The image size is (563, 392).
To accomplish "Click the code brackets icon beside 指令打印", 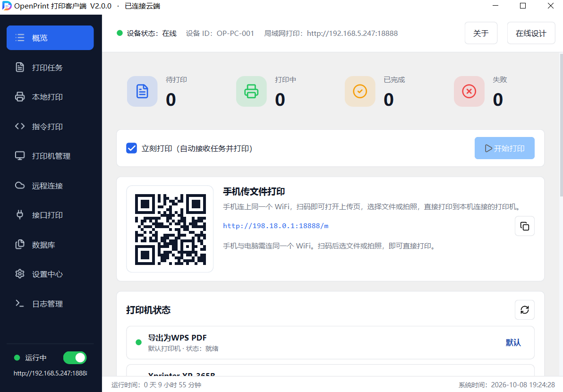I will 20,127.
